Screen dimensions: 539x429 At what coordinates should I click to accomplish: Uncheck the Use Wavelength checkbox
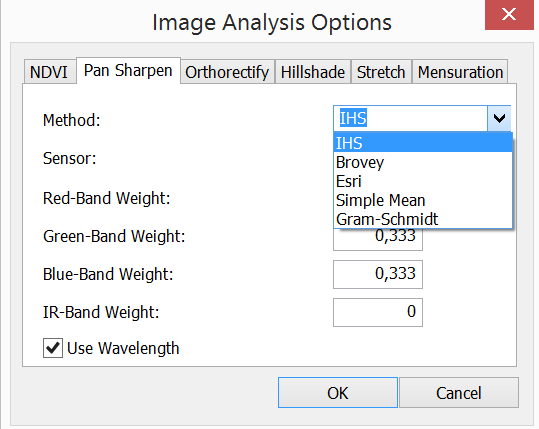53,348
